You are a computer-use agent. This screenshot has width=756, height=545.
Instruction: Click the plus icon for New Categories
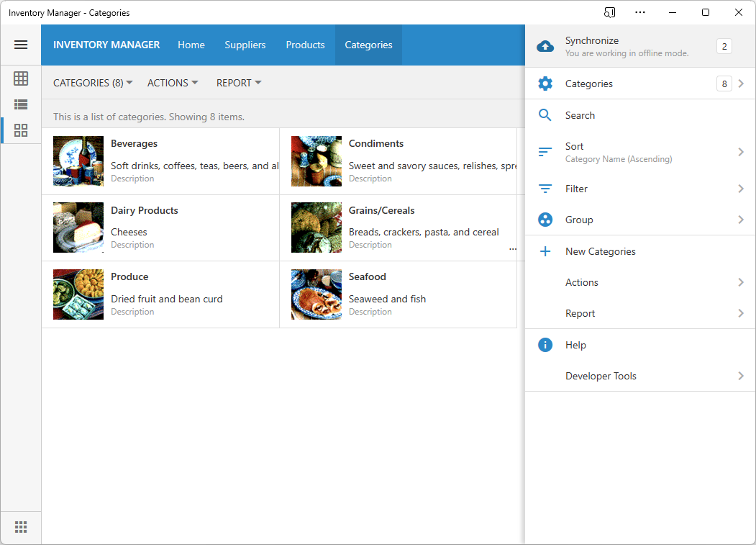click(x=545, y=251)
